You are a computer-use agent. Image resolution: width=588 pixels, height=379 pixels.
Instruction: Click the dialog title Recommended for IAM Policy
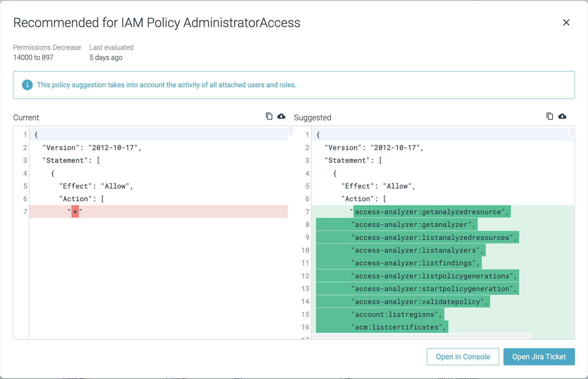click(x=157, y=23)
